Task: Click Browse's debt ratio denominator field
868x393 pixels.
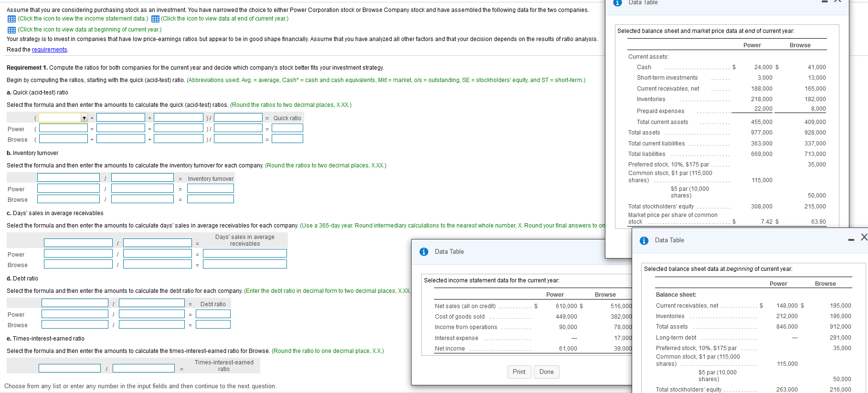Action: click(152, 324)
